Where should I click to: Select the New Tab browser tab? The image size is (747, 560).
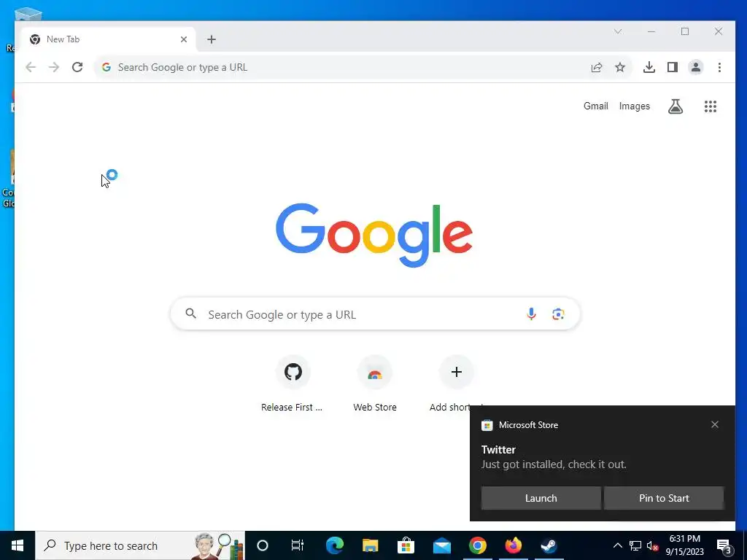[108, 39]
